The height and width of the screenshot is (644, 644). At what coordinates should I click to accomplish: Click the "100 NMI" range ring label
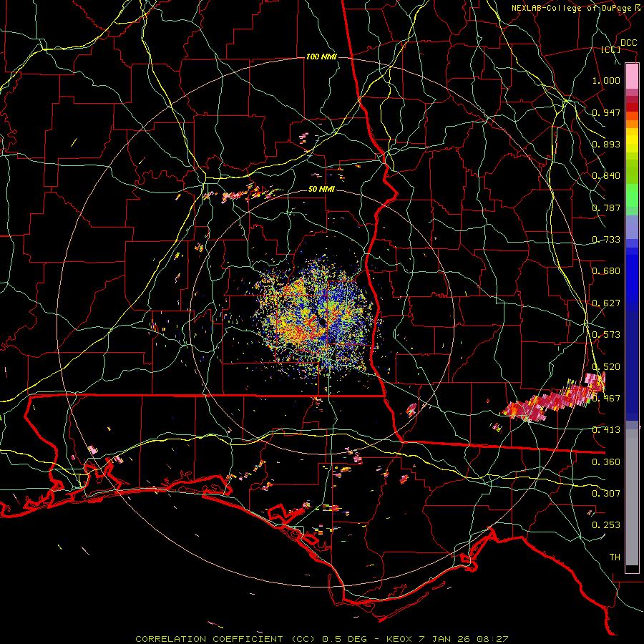321,57
